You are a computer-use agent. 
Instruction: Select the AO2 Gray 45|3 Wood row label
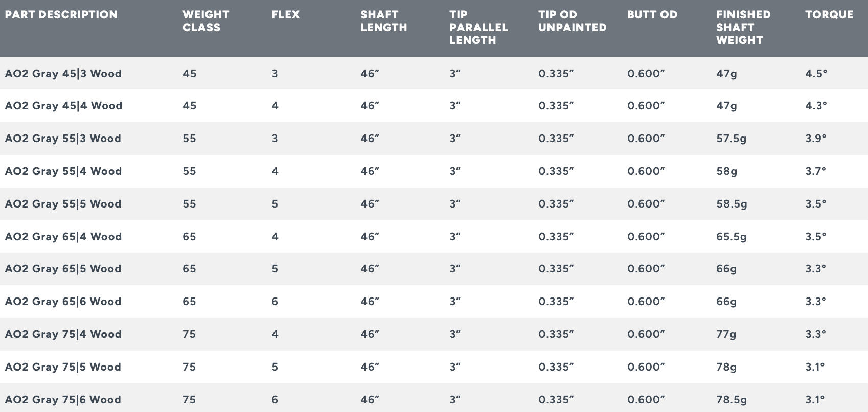[x=63, y=74]
